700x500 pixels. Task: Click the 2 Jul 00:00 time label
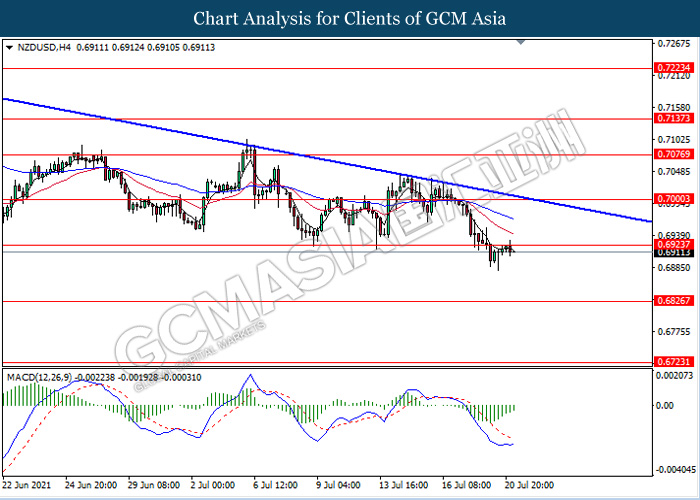coord(212,485)
